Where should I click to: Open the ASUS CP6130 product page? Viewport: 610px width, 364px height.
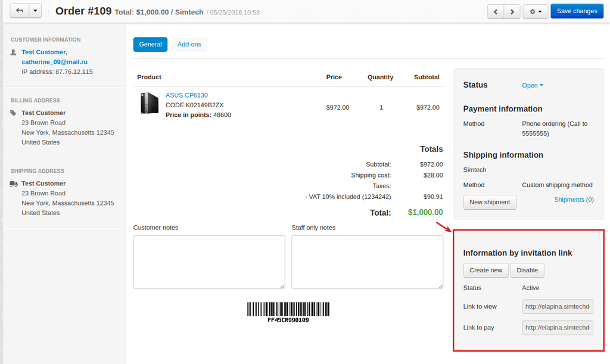186,95
